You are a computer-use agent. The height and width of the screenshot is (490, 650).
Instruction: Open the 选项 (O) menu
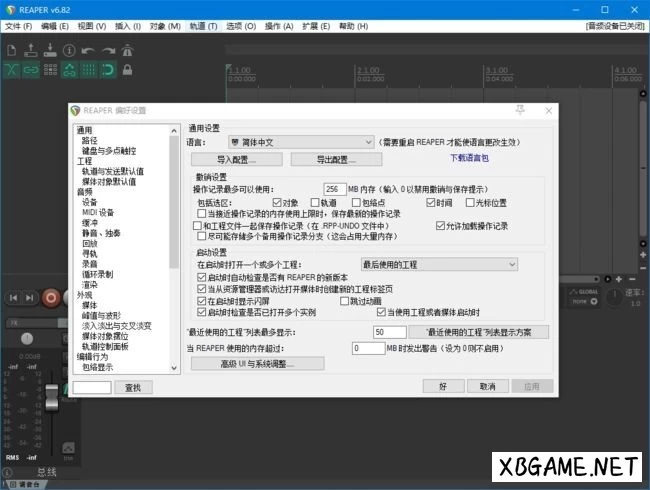[x=240, y=25]
